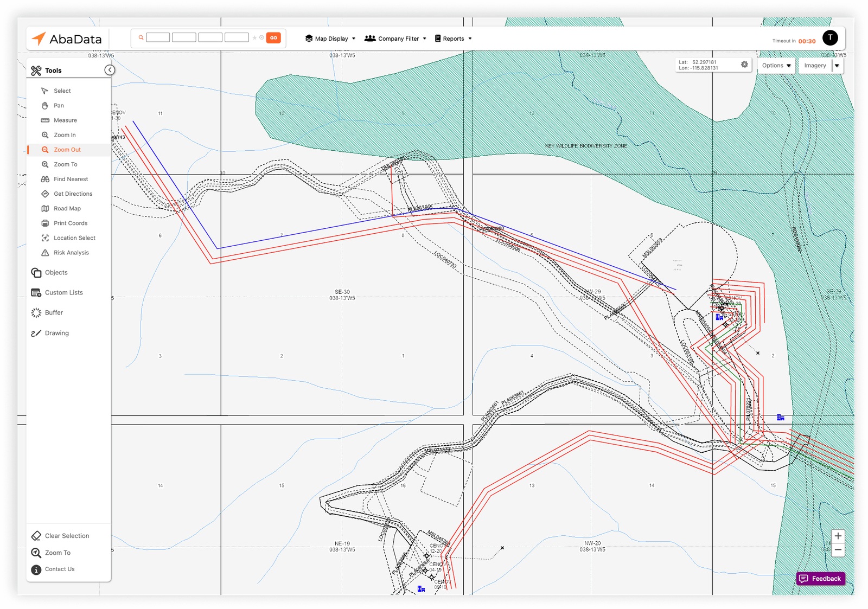Open the Drawing tools

[56, 334]
